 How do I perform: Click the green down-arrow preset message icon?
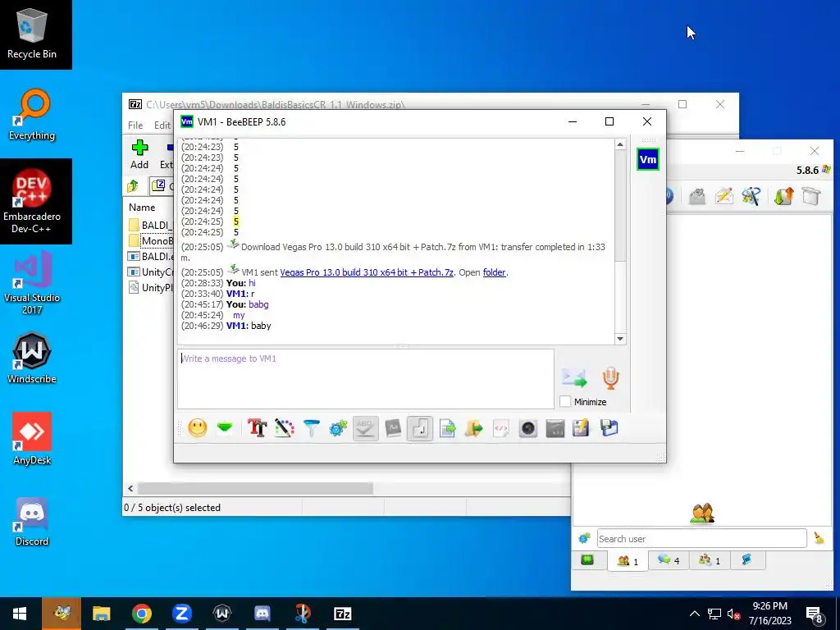pos(225,428)
